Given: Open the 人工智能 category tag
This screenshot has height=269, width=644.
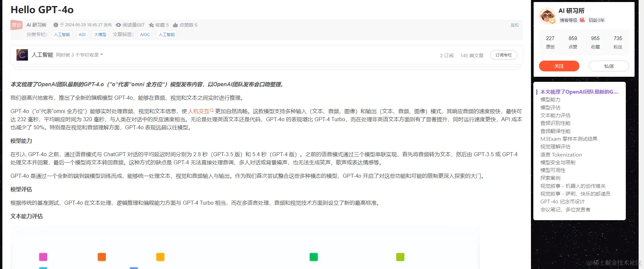Looking at the screenshot, I should 62,35.
